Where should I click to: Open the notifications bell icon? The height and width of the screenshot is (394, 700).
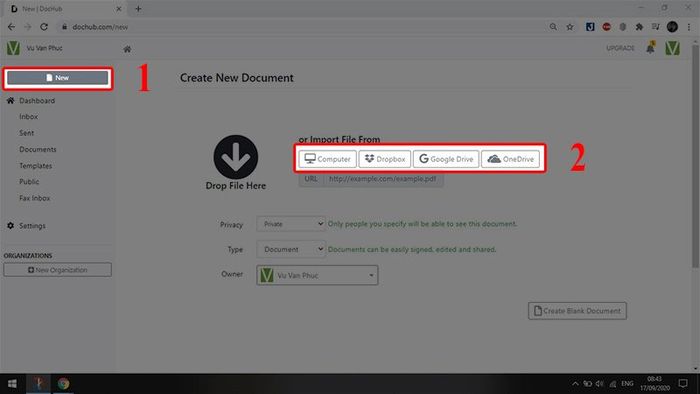(650, 48)
